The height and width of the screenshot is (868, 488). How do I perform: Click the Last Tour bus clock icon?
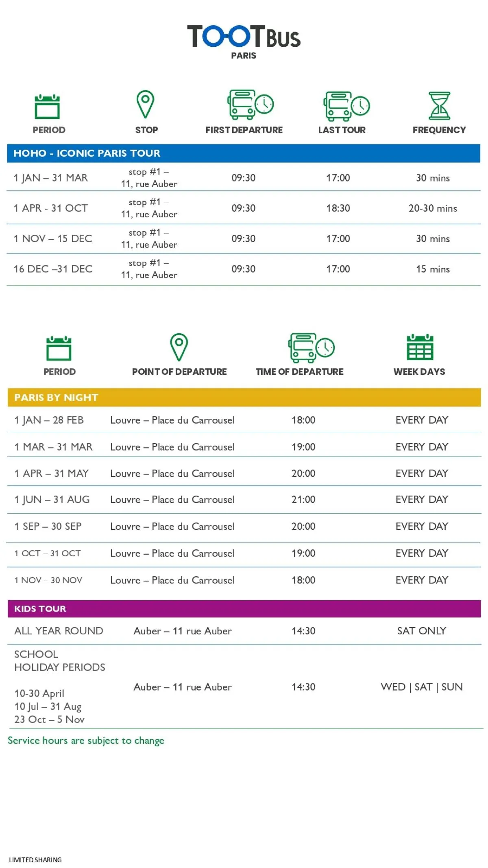[346, 106]
